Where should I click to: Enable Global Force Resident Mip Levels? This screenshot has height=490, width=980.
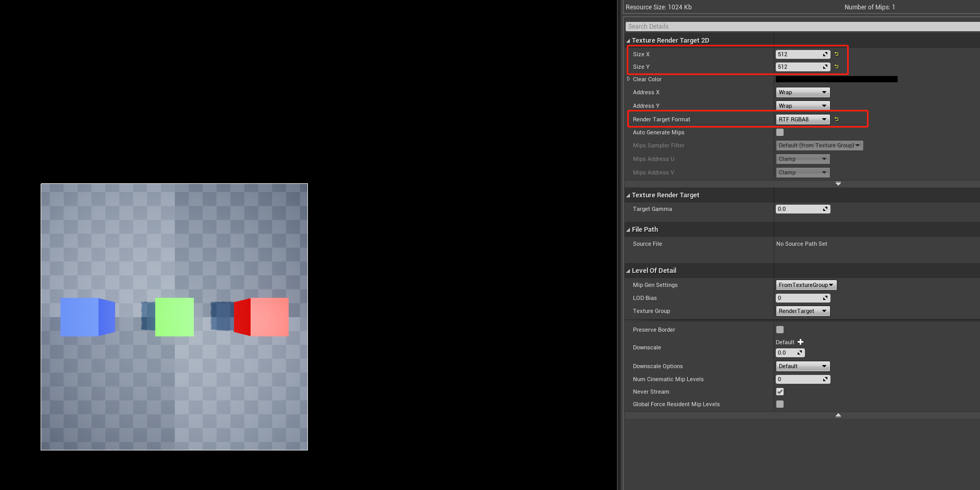(779, 404)
